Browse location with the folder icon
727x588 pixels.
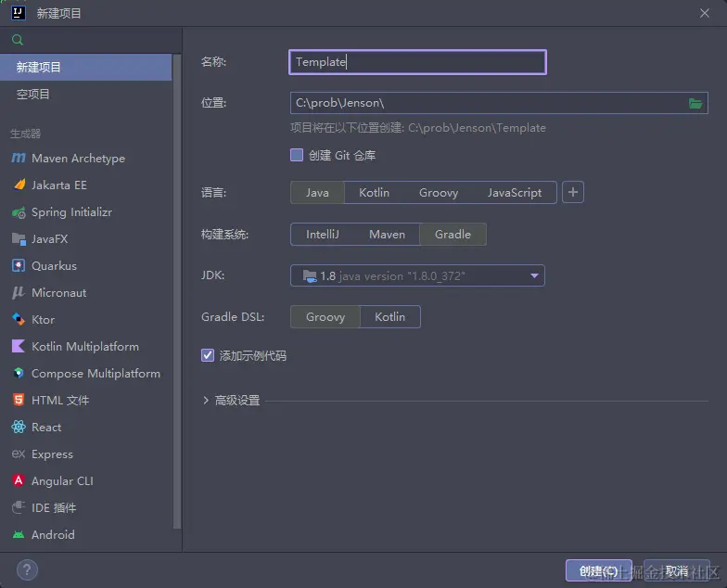tap(695, 103)
